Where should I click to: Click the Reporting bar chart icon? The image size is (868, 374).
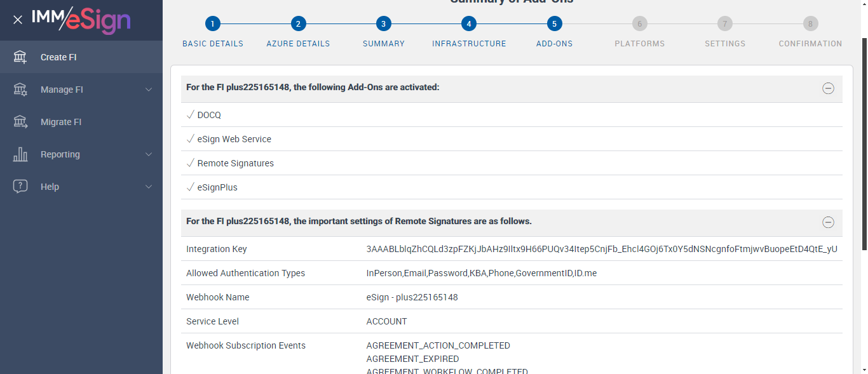pyautogui.click(x=20, y=154)
